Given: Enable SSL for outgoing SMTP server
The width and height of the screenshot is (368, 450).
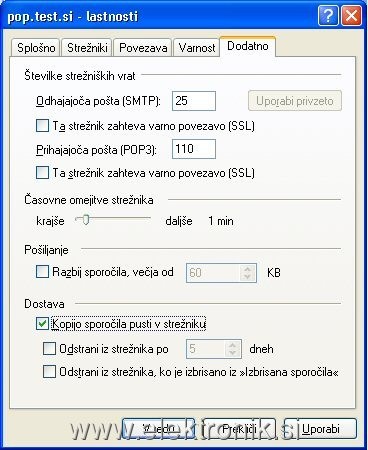Looking at the screenshot, I should click(42, 126).
